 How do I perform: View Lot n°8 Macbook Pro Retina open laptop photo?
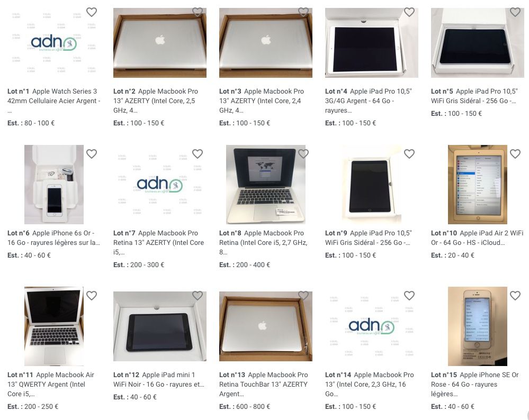click(x=265, y=185)
